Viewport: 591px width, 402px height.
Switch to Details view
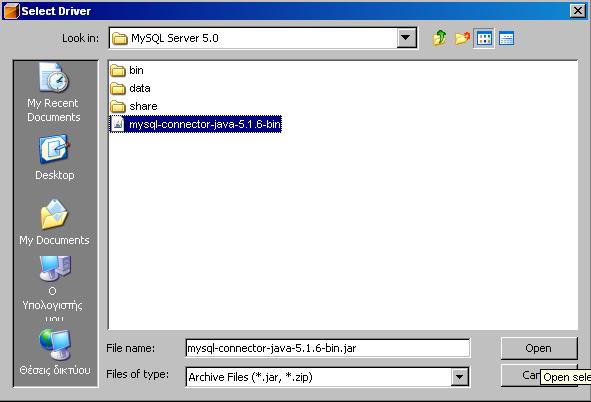click(x=506, y=38)
